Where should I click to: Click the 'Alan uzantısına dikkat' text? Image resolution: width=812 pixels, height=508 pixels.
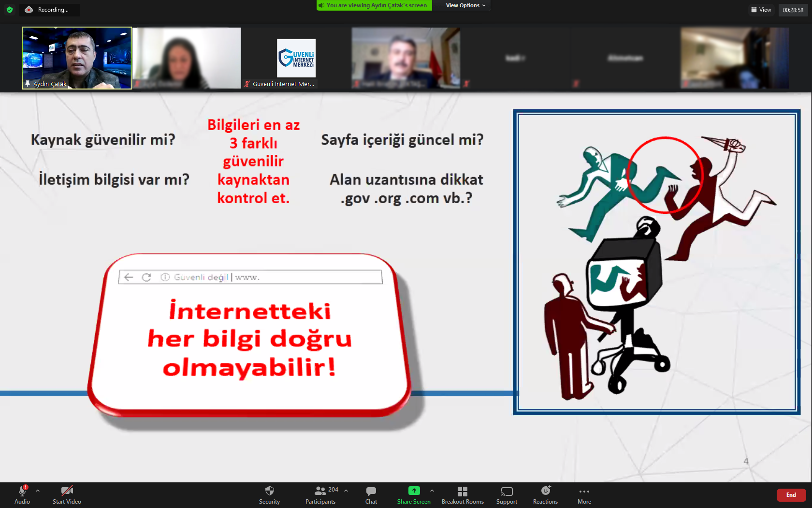(406, 179)
